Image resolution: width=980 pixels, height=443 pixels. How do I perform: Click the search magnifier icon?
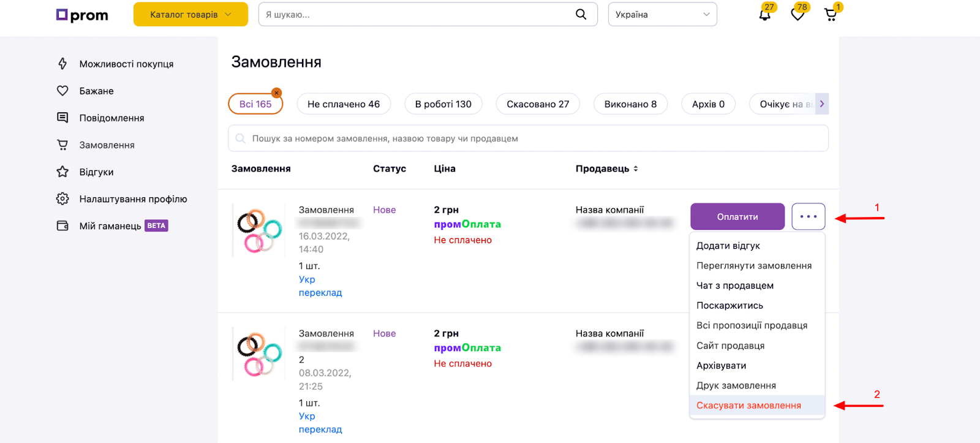pos(581,14)
